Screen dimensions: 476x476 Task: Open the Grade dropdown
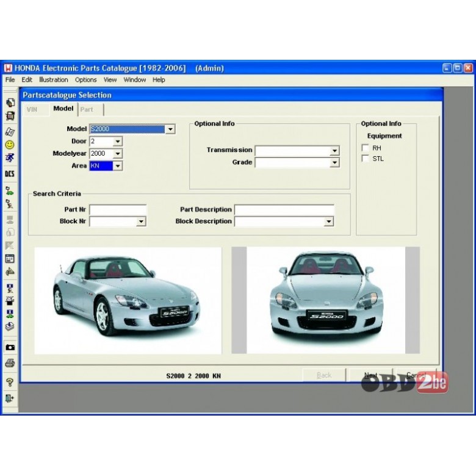(334, 162)
